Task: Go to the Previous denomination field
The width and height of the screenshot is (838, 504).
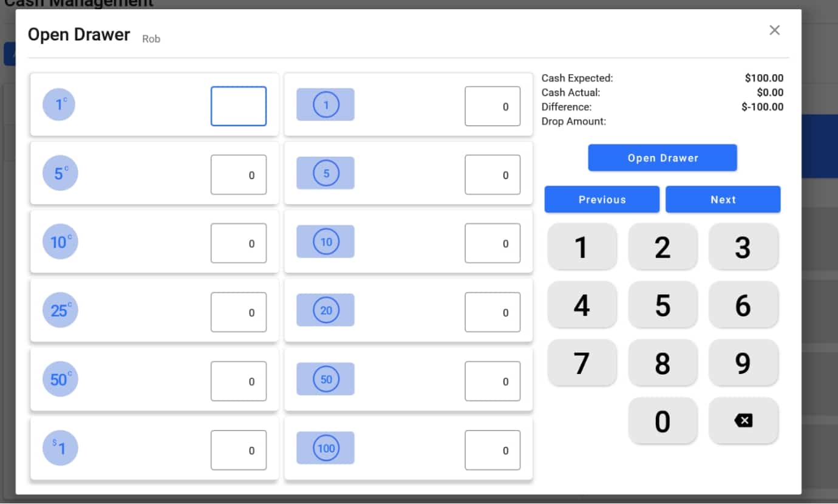Action: tap(602, 199)
